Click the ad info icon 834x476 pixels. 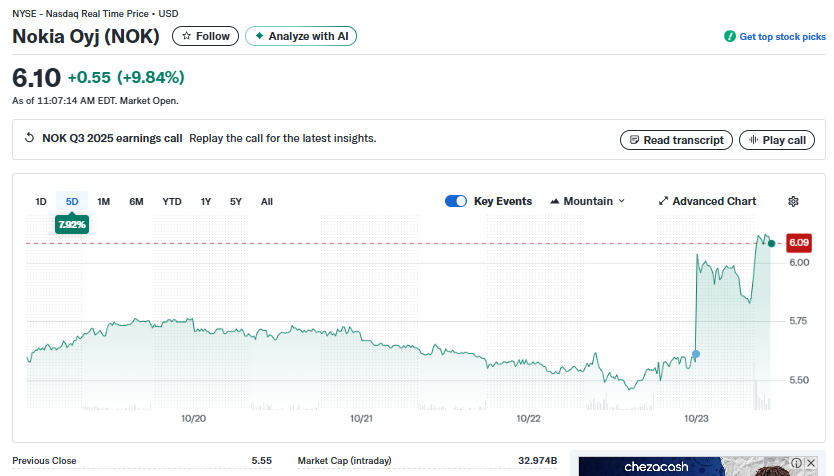pos(796,463)
